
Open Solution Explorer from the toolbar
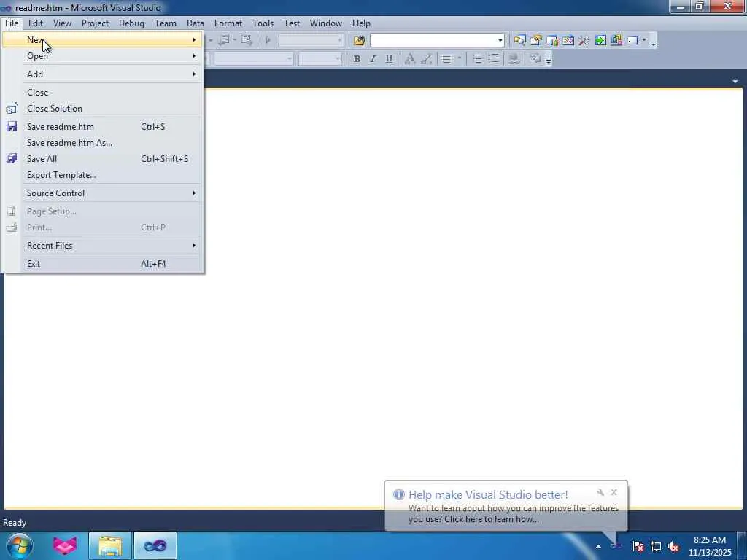point(519,41)
